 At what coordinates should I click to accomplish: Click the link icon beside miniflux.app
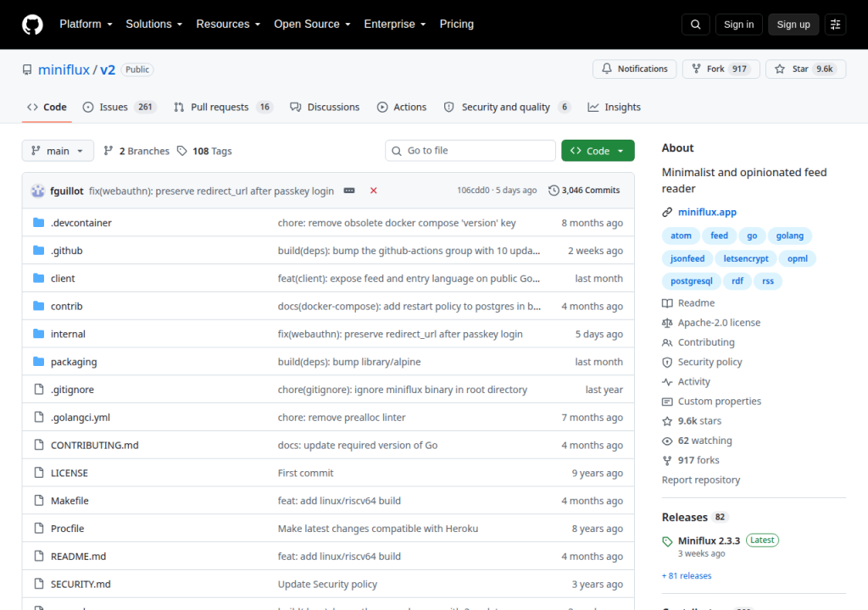pos(667,212)
